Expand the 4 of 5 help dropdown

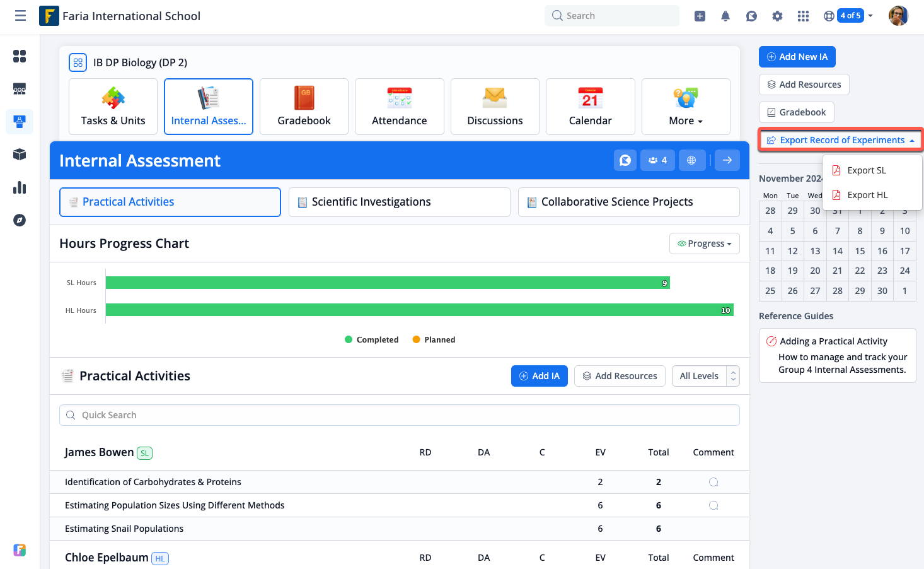coord(855,16)
